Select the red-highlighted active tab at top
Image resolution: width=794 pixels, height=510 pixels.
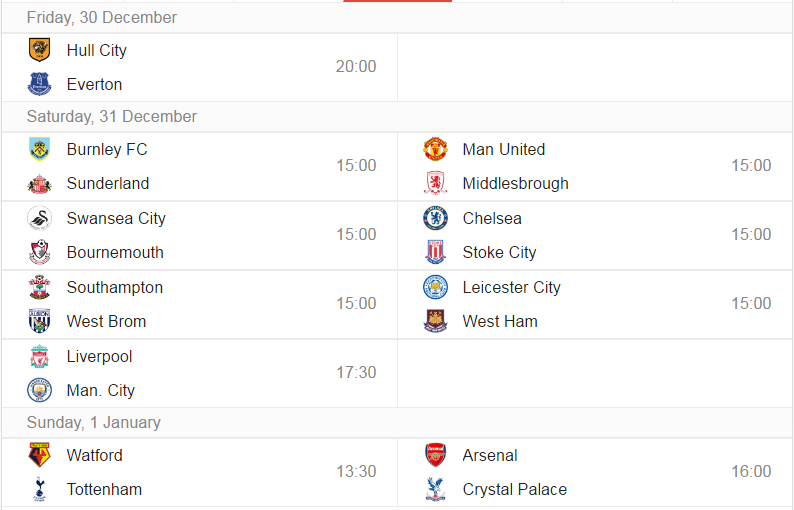(398, 1)
